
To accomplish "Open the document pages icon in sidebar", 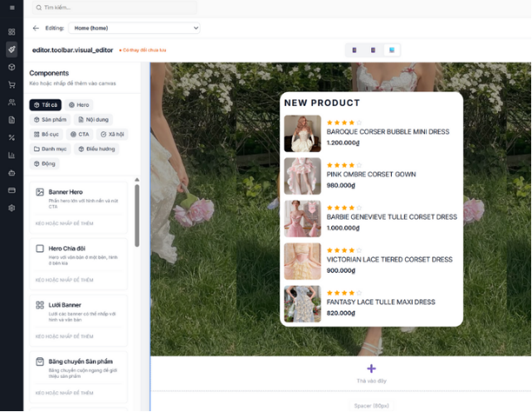I will click(x=12, y=120).
